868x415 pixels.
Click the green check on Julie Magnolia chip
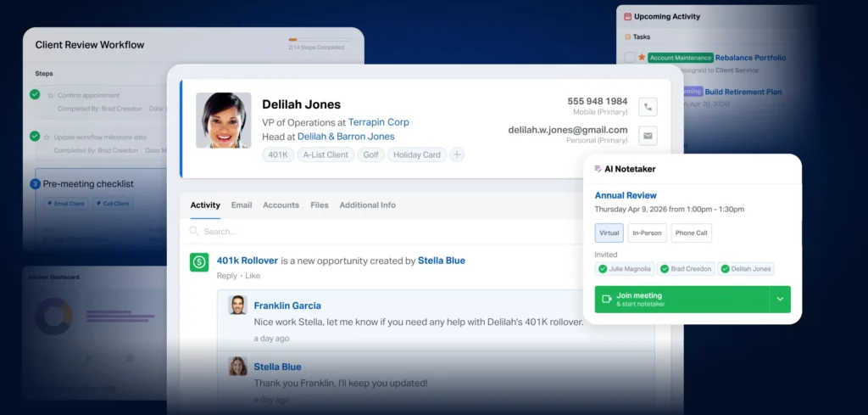tap(603, 269)
